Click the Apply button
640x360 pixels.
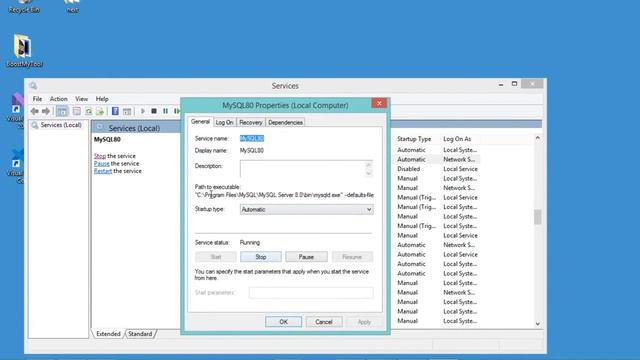click(x=364, y=322)
